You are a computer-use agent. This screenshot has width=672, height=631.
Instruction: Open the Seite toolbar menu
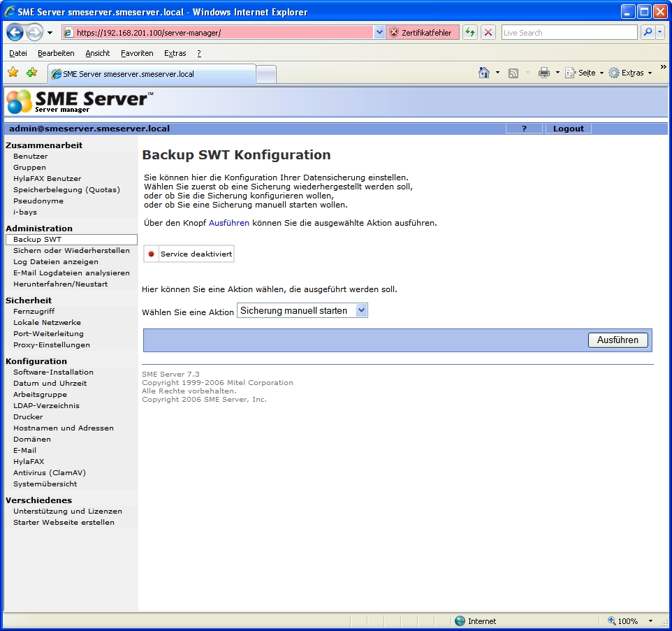(x=585, y=73)
